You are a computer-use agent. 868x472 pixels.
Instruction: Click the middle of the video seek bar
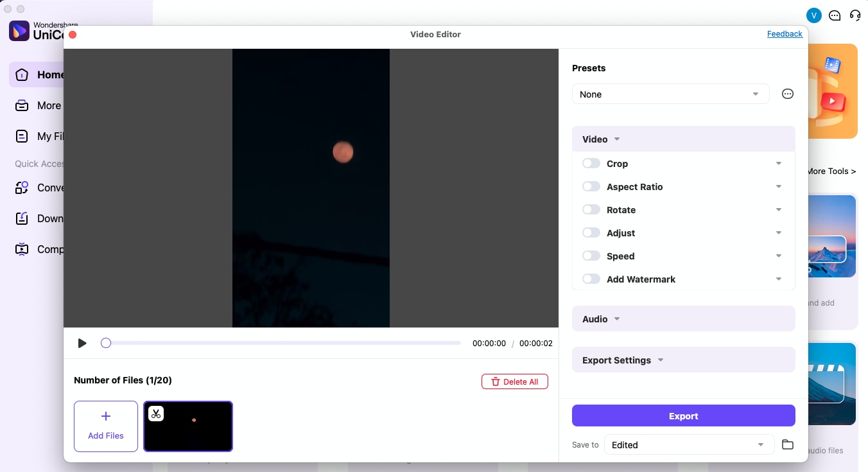click(x=281, y=343)
